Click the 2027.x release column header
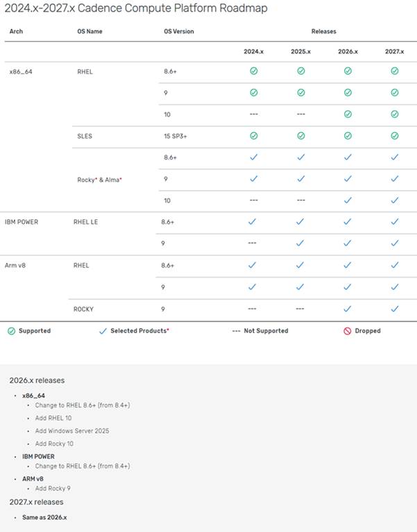This screenshot has width=417, height=532. tap(394, 51)
